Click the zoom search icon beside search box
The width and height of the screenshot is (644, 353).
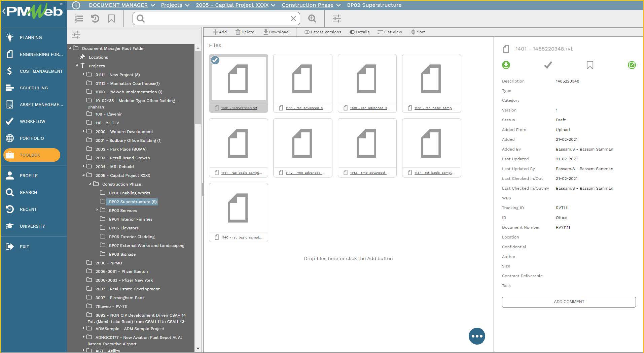pyautogui.click(x=312, y=19)
